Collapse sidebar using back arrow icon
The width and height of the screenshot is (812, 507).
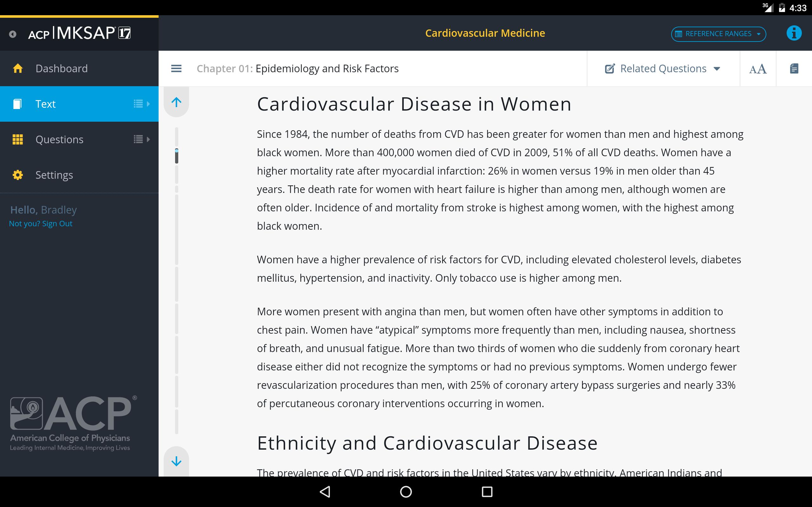point(13,34)
